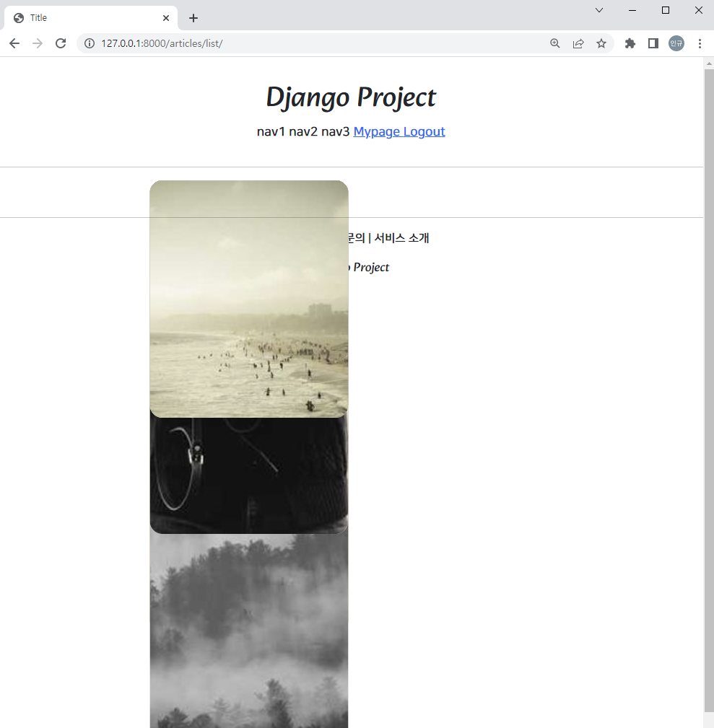This screenshot has height=728, width=714.
Task: Open the Mypage link
Action: (x=377, y=132)
